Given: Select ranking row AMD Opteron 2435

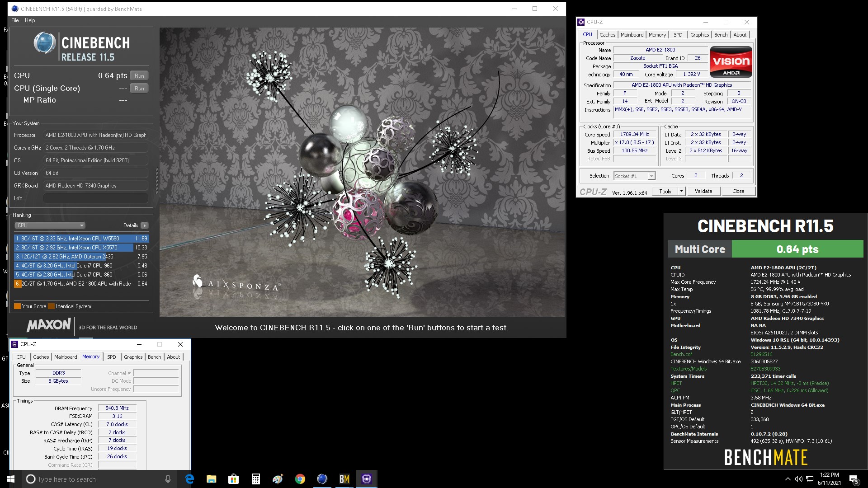Looking at the screenshot, I should tap(81, 257).
